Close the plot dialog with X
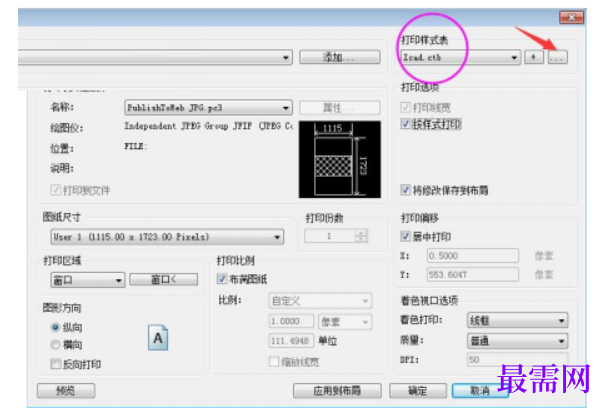Image resolution: width=609 pixels, height=410 pixels. pos(571,17)
